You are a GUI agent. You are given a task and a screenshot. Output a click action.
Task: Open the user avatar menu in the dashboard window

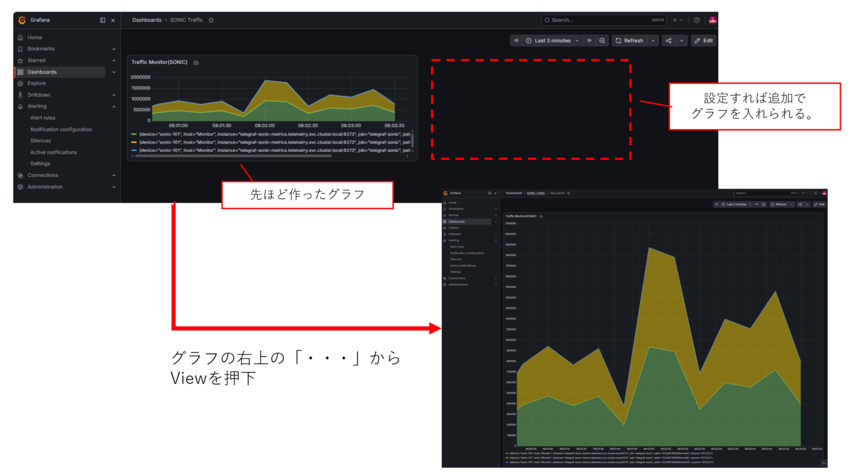click(x=712, y=20)
